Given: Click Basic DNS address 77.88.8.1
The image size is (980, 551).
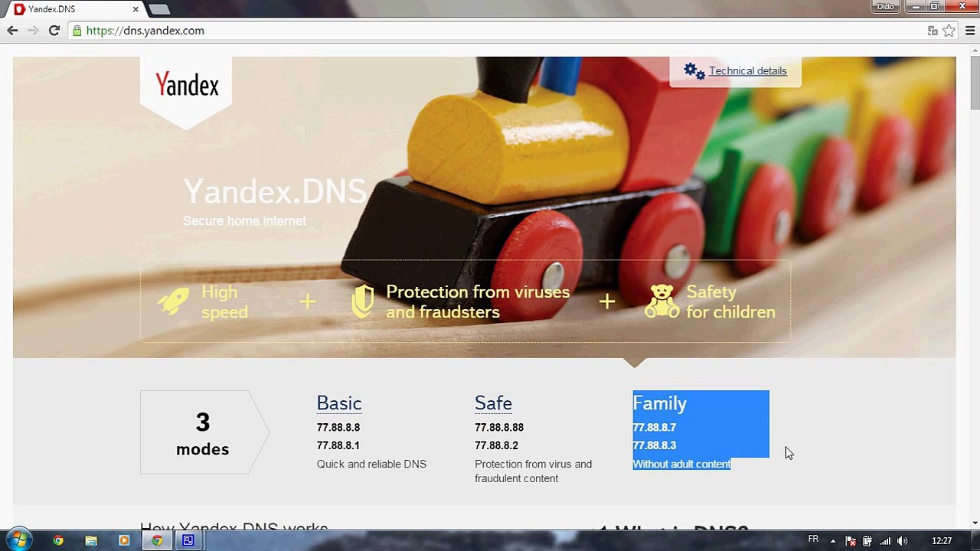Looking at the screenshot, I should (x=338, y=445).
